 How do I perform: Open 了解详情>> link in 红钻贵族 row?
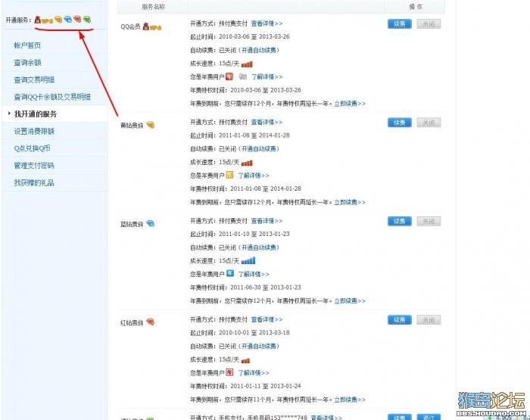254,373
